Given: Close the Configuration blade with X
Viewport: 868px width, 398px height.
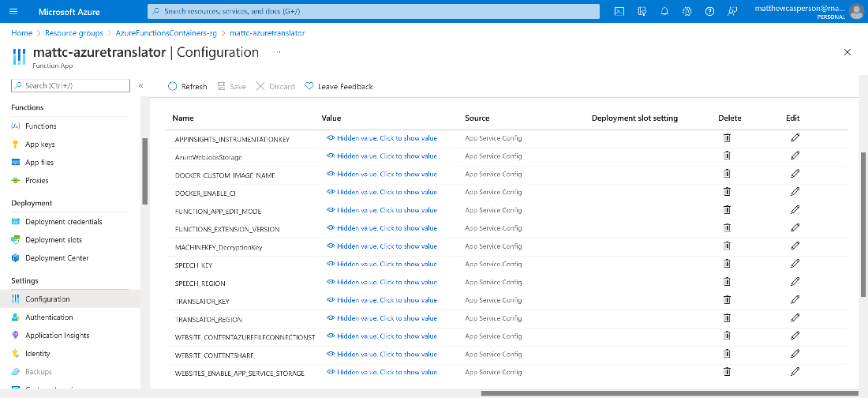Looking at the screenshot, I should [x=847, y=52].
